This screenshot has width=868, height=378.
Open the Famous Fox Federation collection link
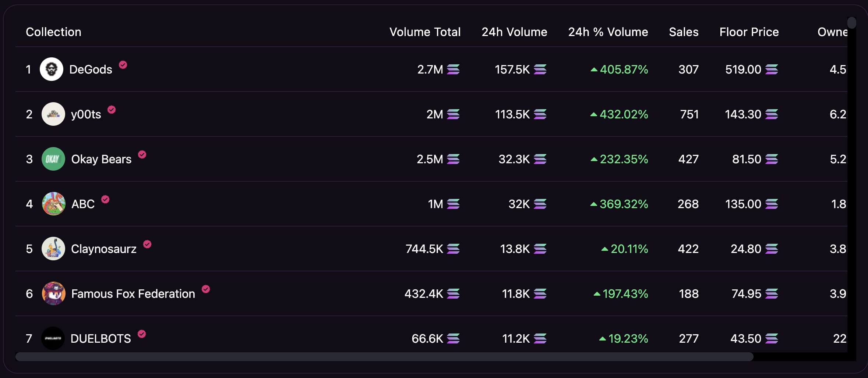click(x=133, y=294)
